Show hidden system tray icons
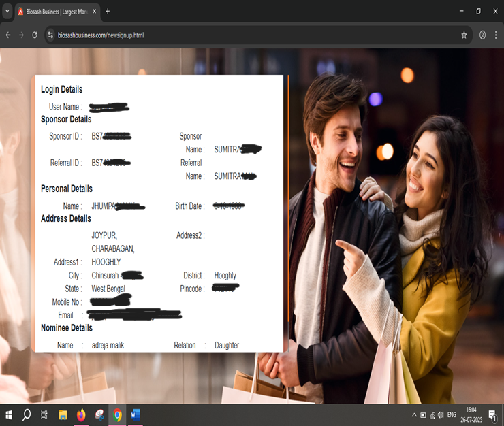 (413, 415)
